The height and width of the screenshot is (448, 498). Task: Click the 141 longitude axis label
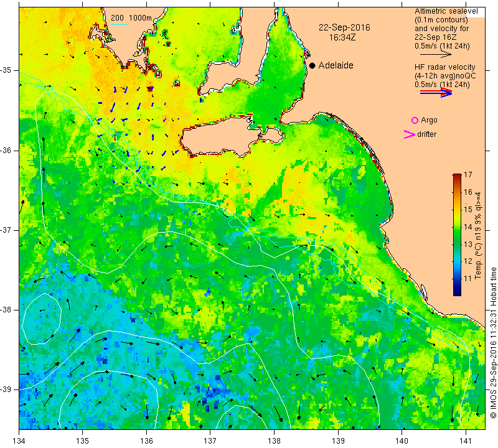466,441
